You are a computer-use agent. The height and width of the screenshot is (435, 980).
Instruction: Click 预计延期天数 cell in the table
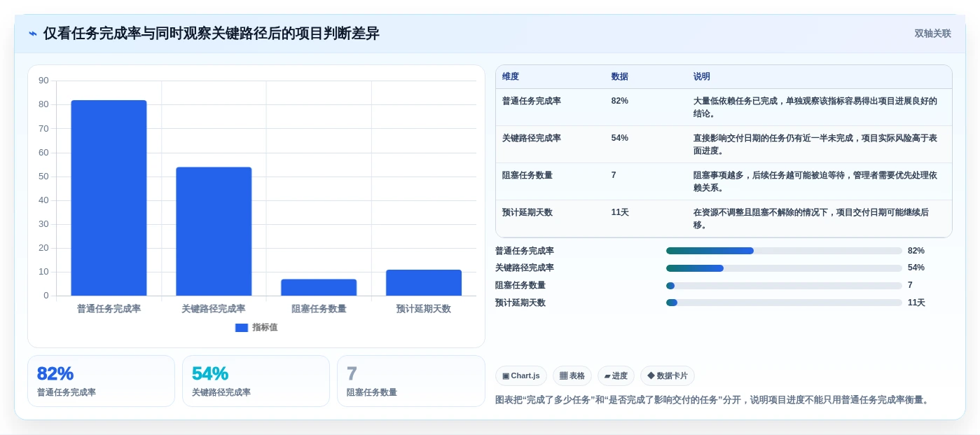527,212
